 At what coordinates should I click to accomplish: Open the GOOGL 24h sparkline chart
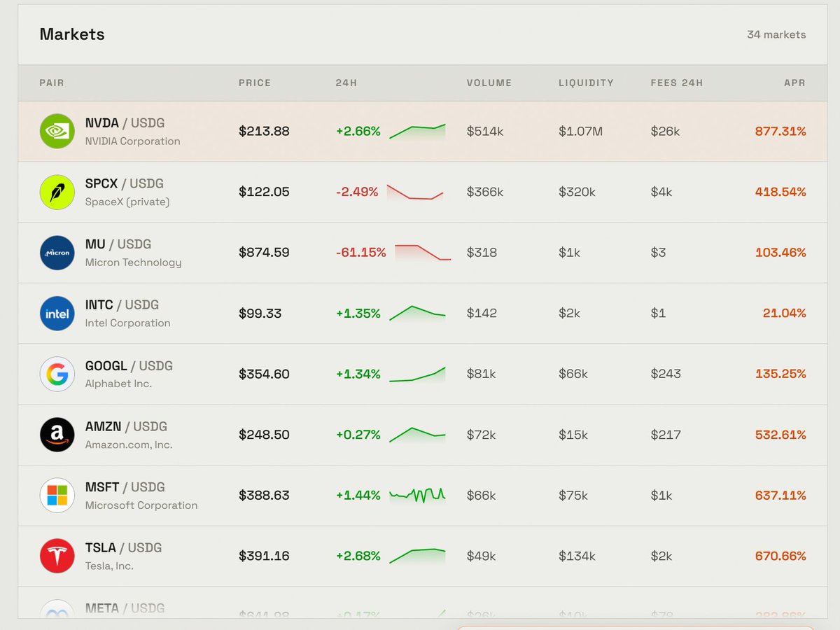[417, 374]
